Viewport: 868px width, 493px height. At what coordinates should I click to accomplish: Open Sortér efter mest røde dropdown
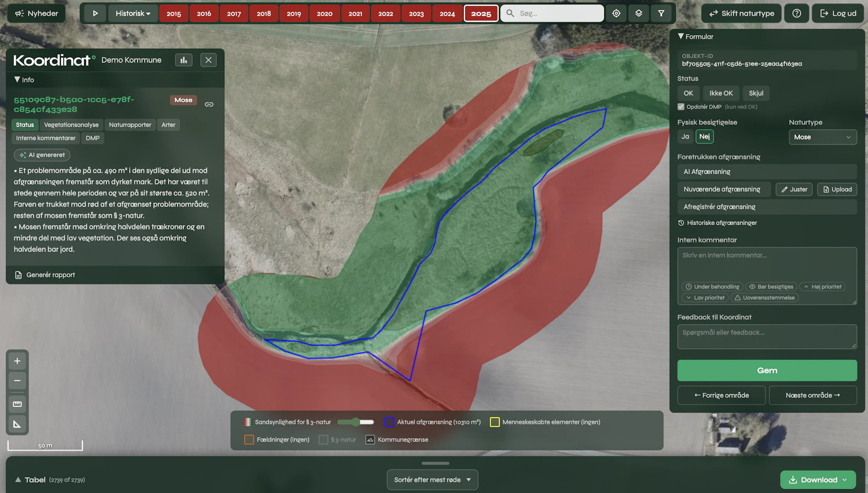coord(432,480)
